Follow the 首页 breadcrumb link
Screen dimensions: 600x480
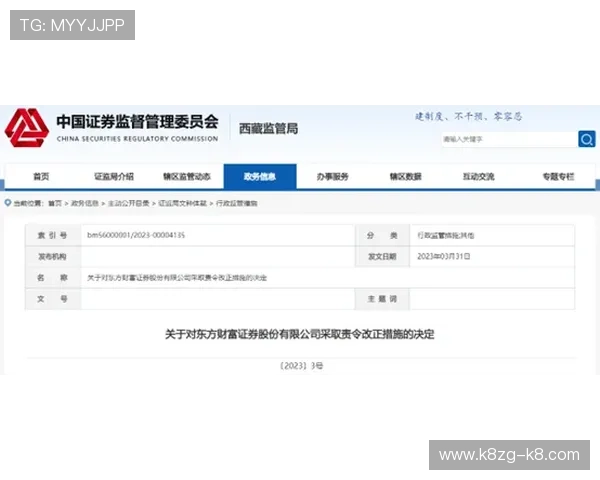pyautogui.click(x=55, y=203)
